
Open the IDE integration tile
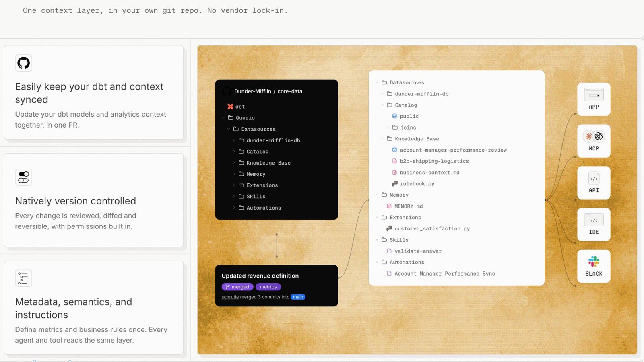594,224
